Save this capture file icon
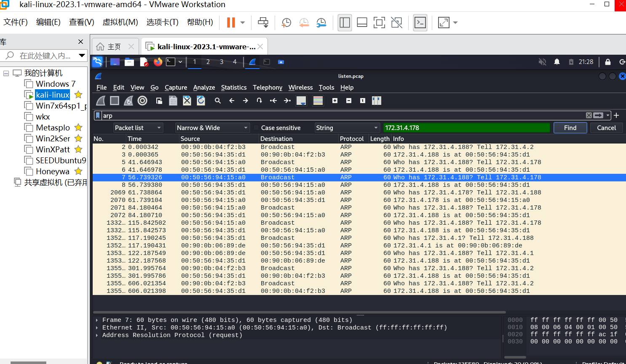The width and height of the screenshot is (626, 364). point(173,101)
